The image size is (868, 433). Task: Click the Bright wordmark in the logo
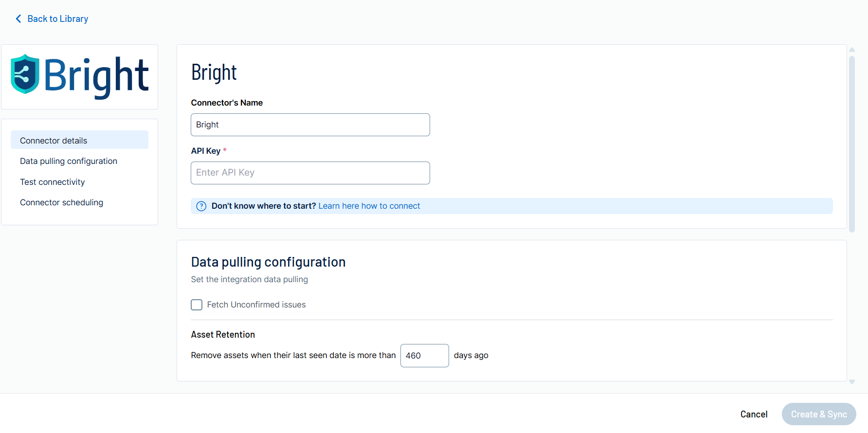pyautogui.click(x=96, y=76)
